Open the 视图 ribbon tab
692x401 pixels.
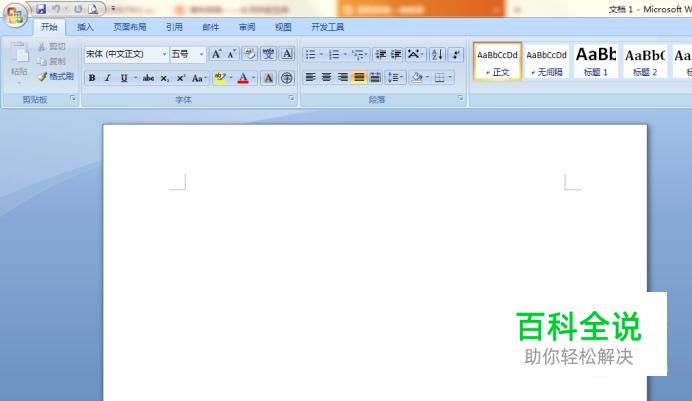pyautogui.click(x=283, y=27)
